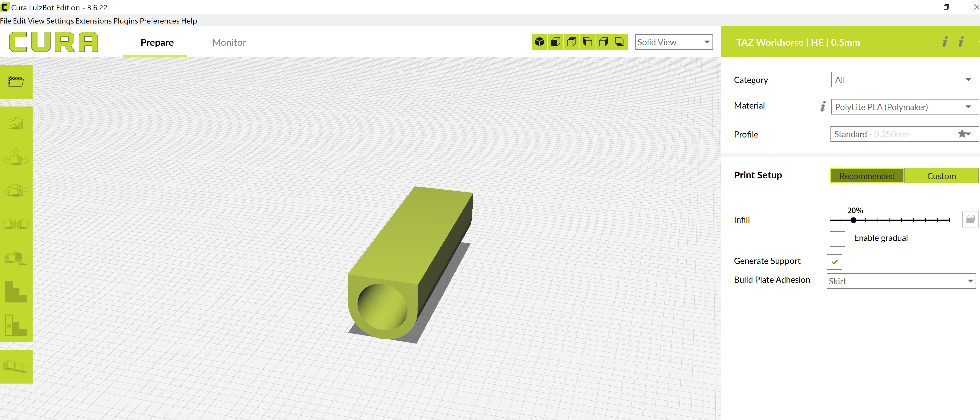The height and width of the screenshot is (420, 980).
Task: Select the Move tool in the left sidebar
Action: click(x=16, y=158)
